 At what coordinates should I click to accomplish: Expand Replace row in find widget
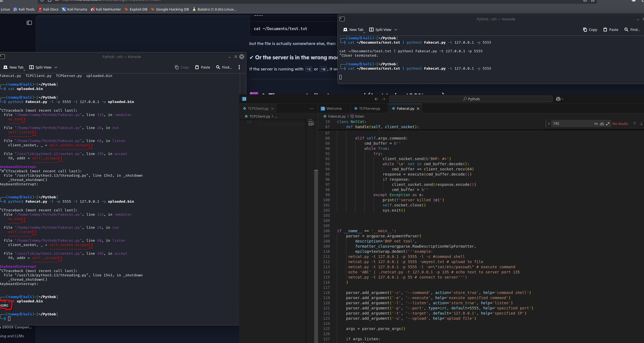(x=549, y=124)
